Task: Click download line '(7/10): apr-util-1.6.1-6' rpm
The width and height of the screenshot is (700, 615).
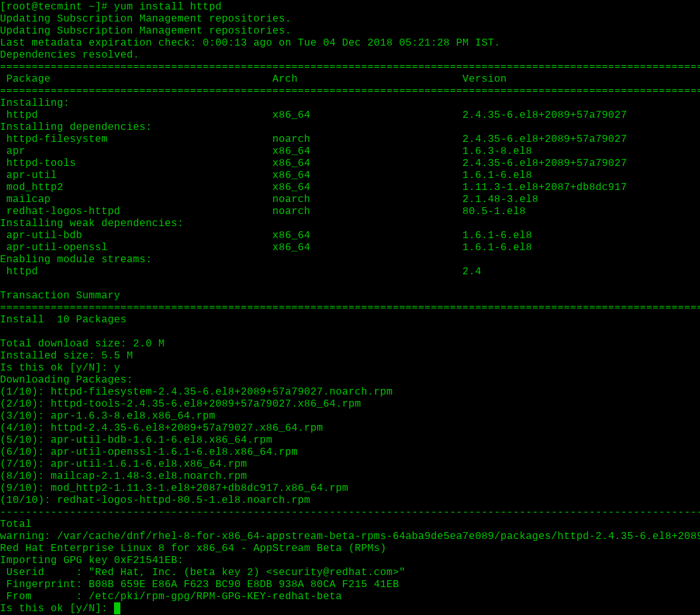Action: tap(124, 464)
